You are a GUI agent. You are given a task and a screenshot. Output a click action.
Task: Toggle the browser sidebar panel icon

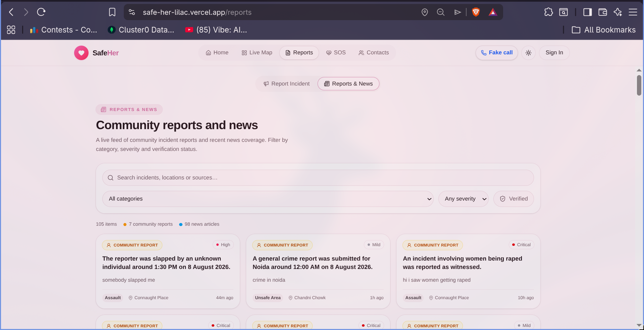(x=588, y=12)
